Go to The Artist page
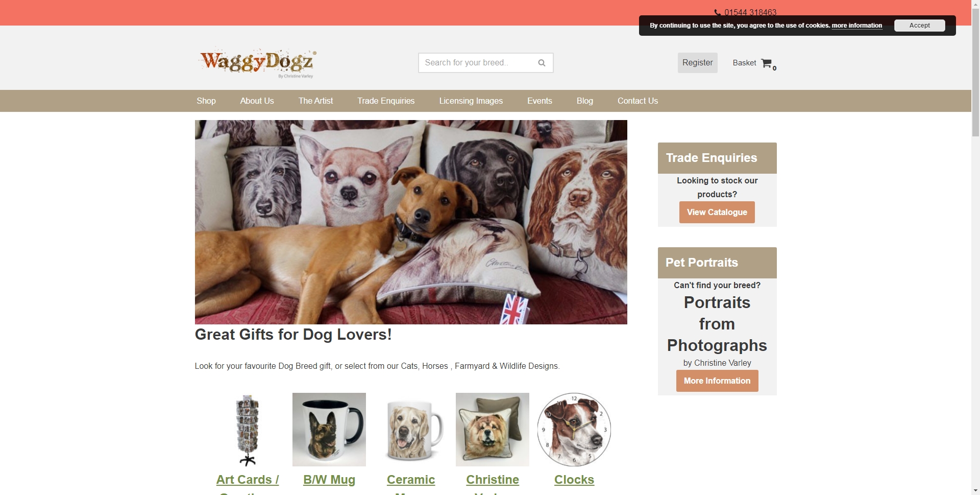This screenshot has height=495, width=980. click(315, 101)
